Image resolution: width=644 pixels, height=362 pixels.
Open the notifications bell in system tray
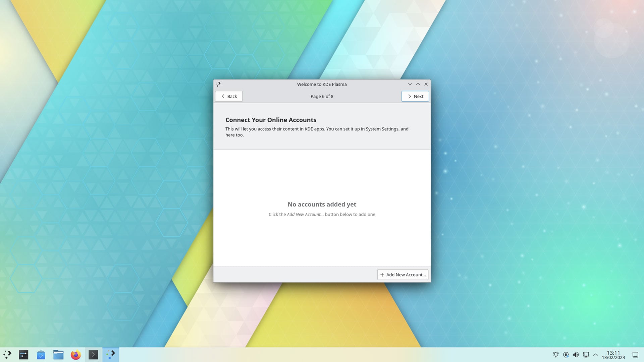[556, 355]
